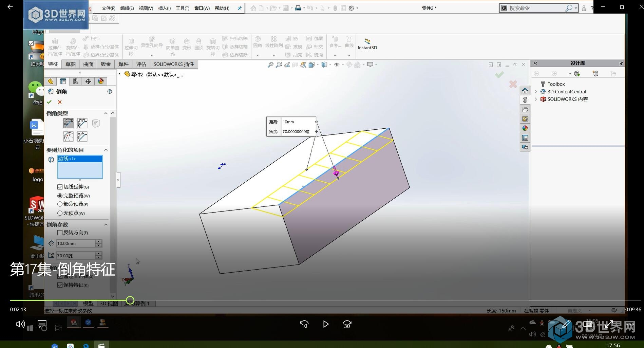This screenshot has height=348, width=644.
Task: Click Zoom to Area view icon
Action: click(279, 65)
